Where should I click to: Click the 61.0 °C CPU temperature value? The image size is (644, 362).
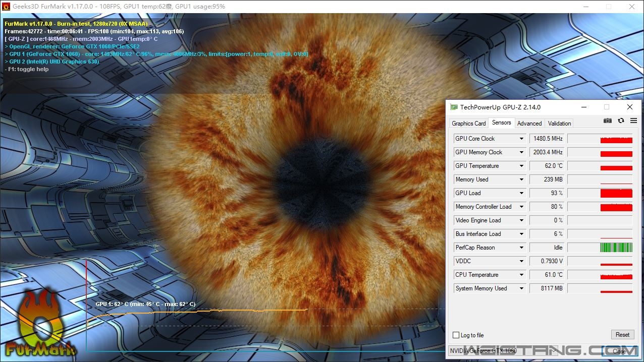(547, 275)
